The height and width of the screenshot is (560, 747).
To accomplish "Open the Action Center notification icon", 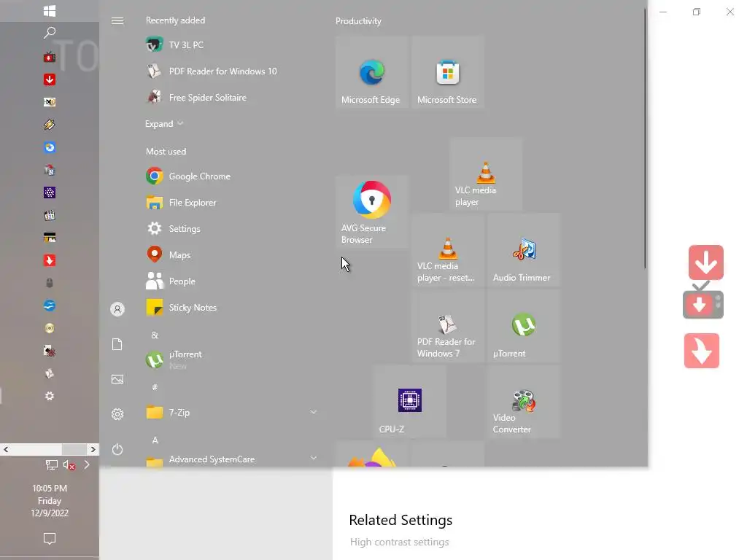I will [x=50, y=539].
